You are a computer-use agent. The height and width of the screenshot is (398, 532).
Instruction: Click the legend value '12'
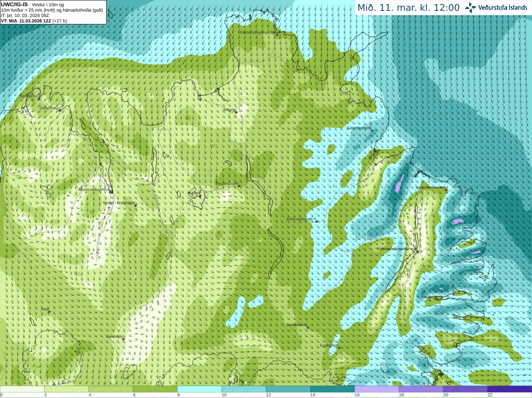click(x=268, y=395)
